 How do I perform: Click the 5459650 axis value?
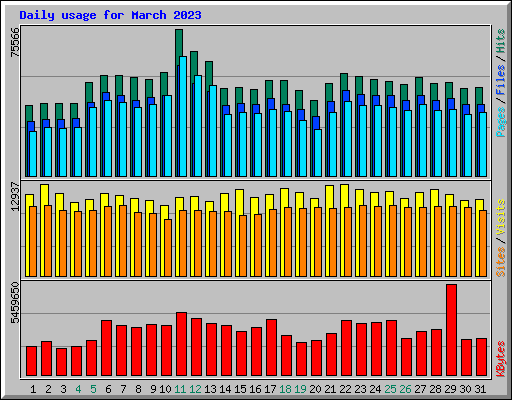(x=15, y=303)
